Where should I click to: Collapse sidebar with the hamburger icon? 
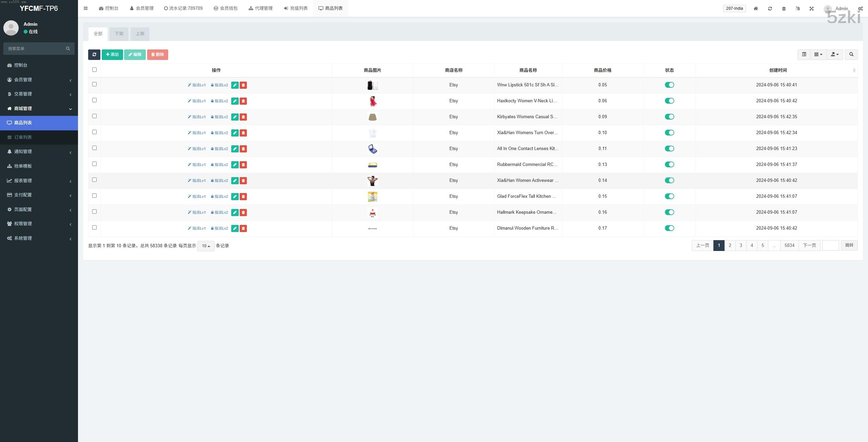(86, 8)
